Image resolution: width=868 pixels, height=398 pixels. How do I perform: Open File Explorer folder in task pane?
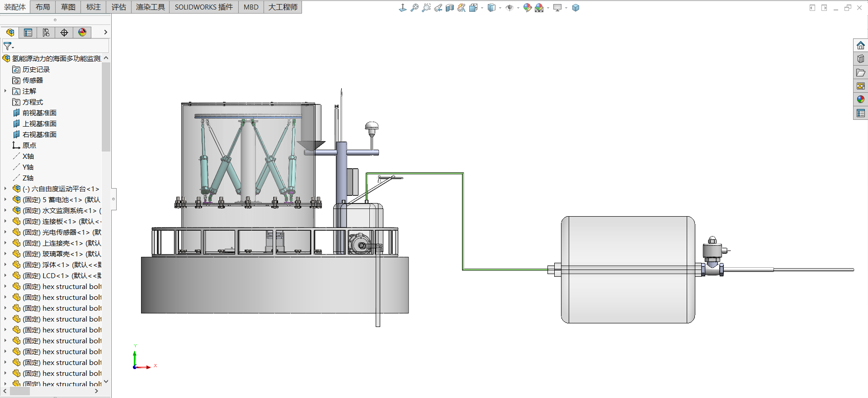click(860, 72)
